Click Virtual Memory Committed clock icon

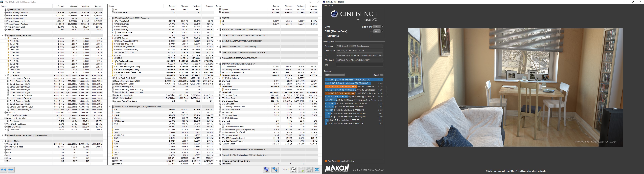[x=6, y=12]
